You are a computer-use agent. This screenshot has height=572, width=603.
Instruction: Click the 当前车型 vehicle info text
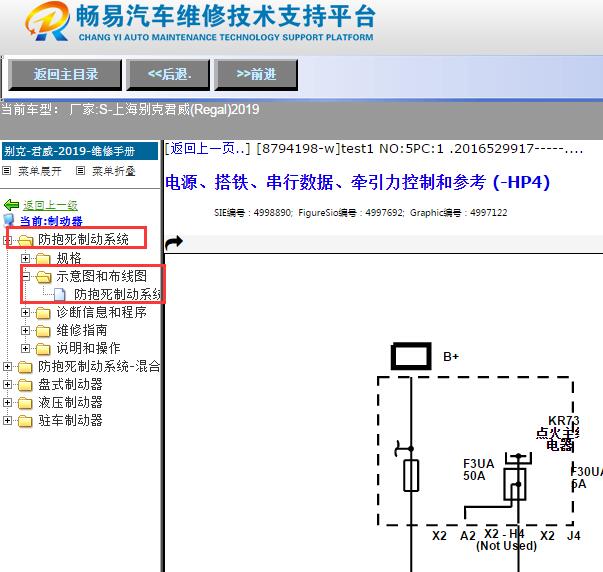pyautogui.click(x=130, y=110)
